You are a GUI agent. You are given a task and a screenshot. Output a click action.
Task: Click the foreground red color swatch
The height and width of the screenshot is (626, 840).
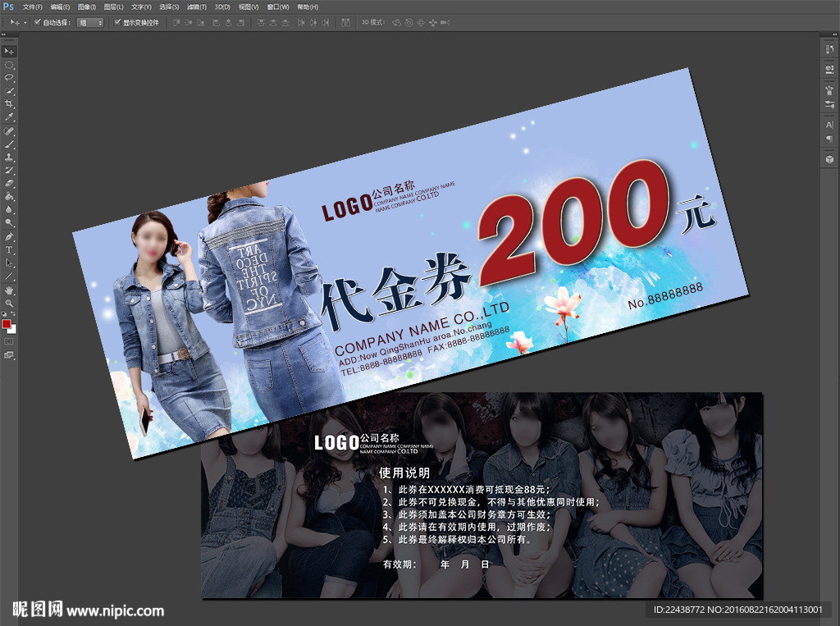(7, 324)
